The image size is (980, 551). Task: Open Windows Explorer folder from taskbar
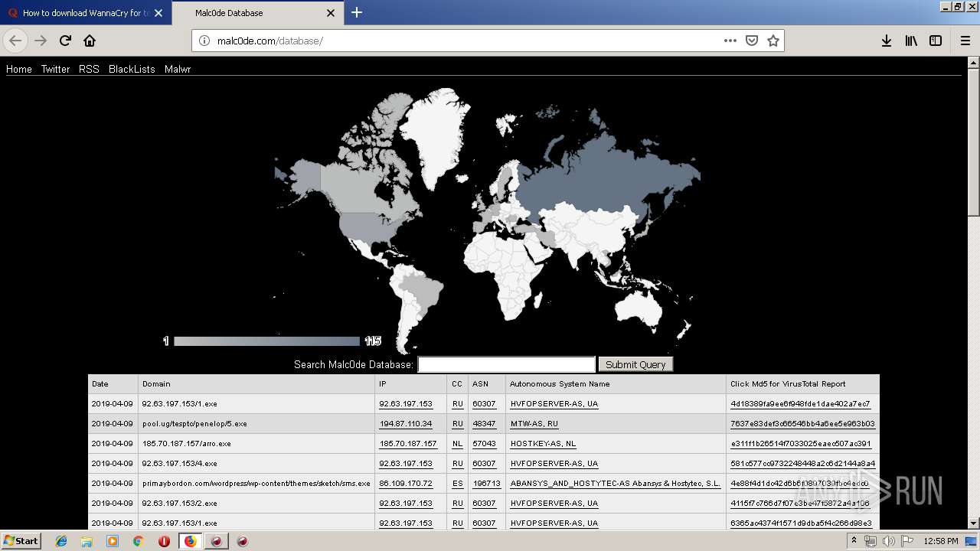coord(87,541)
